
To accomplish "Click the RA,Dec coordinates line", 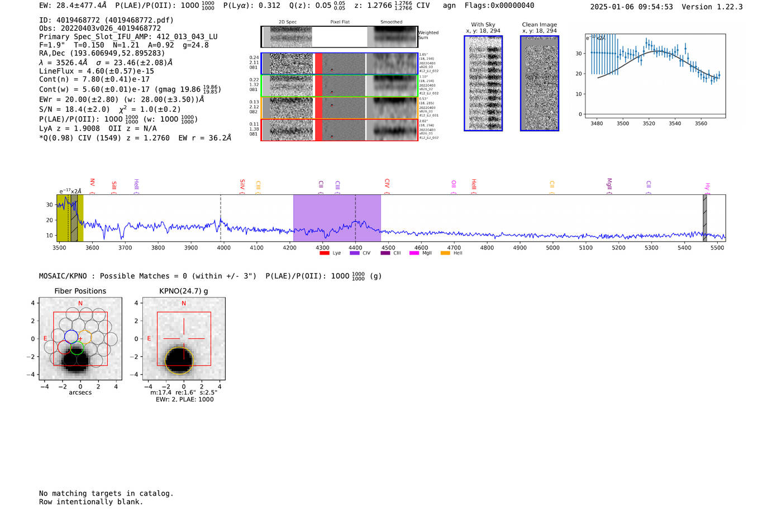I will 102,53.
